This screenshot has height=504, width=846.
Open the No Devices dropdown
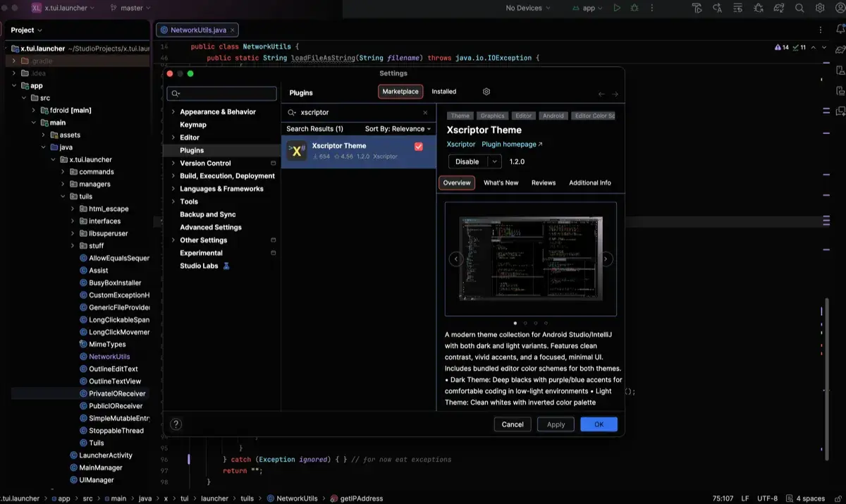529,8
